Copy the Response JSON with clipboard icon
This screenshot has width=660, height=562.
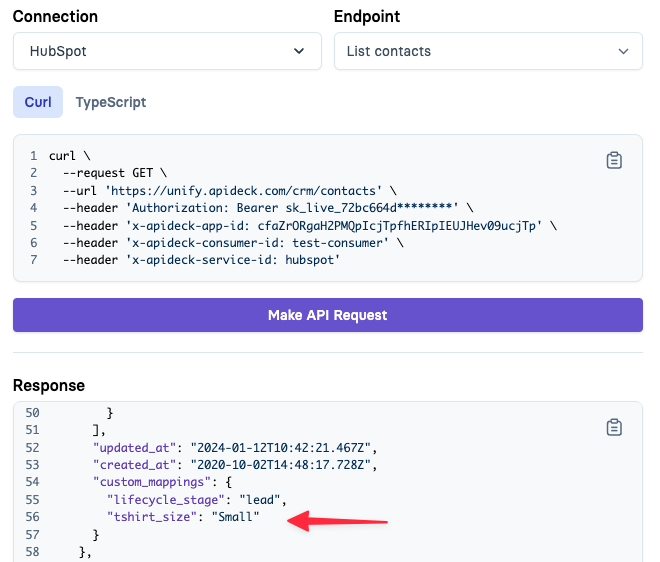(614, 427)
